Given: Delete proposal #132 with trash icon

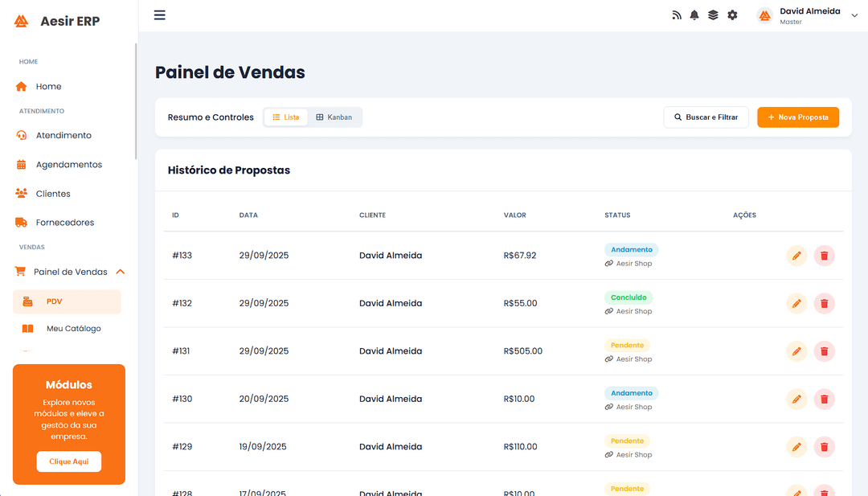Looking at the screenshot, I should click(824, 303).
